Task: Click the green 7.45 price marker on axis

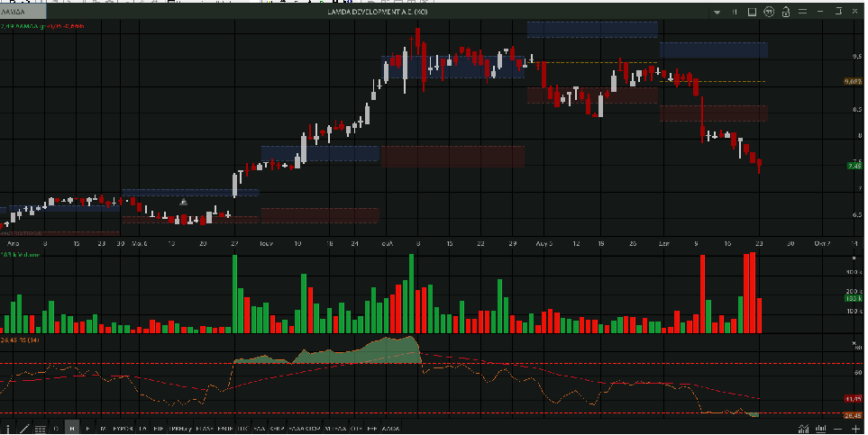Action: coord(853,166)
